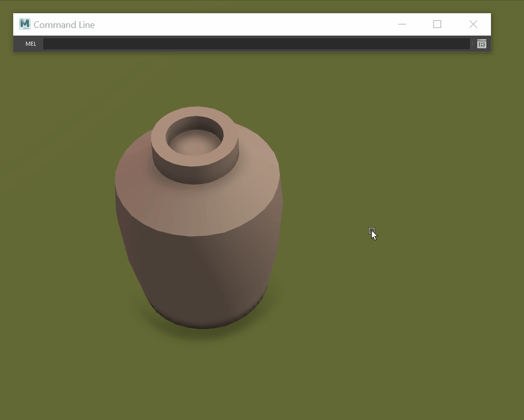Close the Command Line window
Image resolution: width=524 pixels, height=420 pixels.
click(x=473, y=24)
